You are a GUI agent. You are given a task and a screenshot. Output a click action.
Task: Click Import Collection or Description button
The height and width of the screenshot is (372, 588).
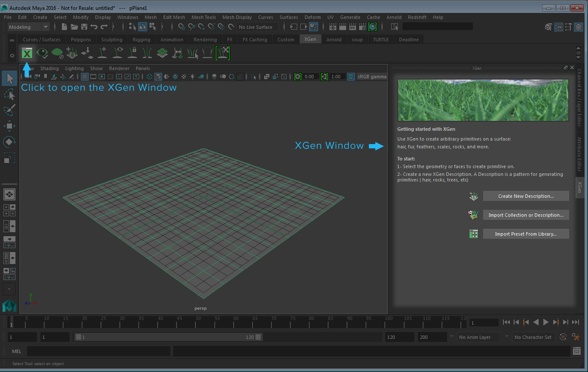point(526,215)
